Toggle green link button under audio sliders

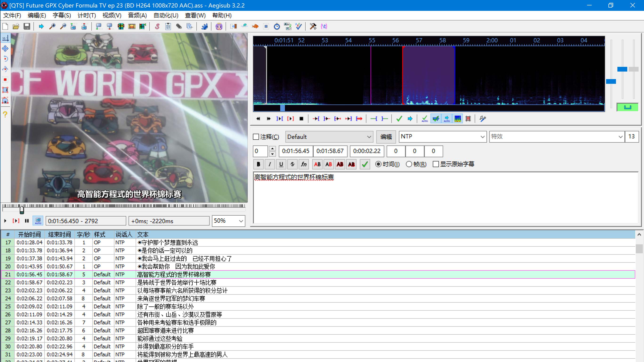pos(628,107)
